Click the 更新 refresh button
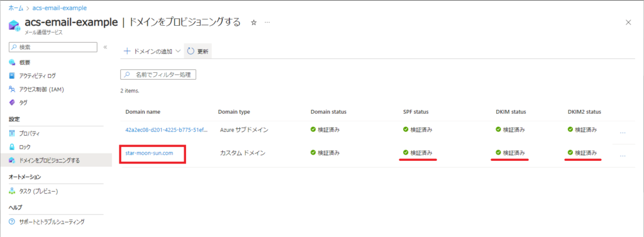644x237 pixels. pos(197,52)
